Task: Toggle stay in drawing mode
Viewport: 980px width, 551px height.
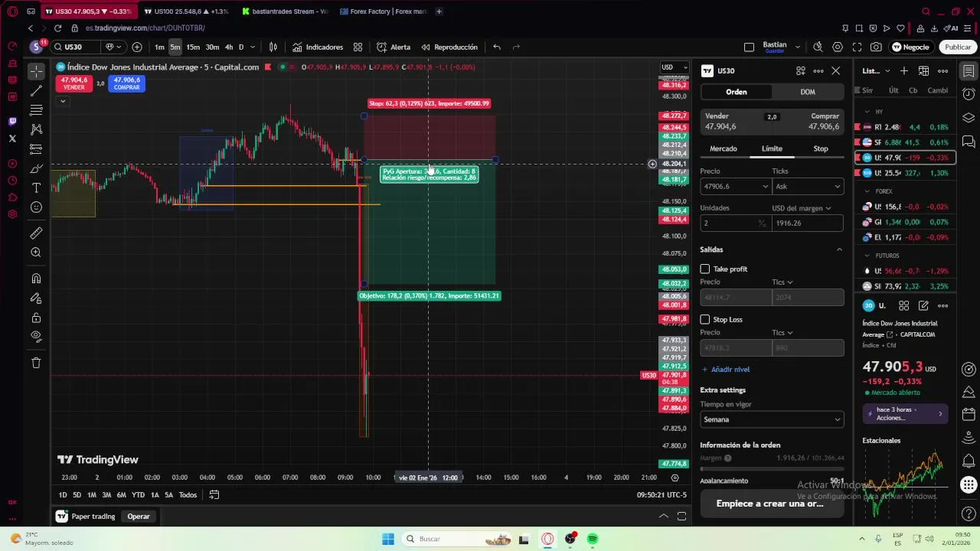Action: coord(36,298)
